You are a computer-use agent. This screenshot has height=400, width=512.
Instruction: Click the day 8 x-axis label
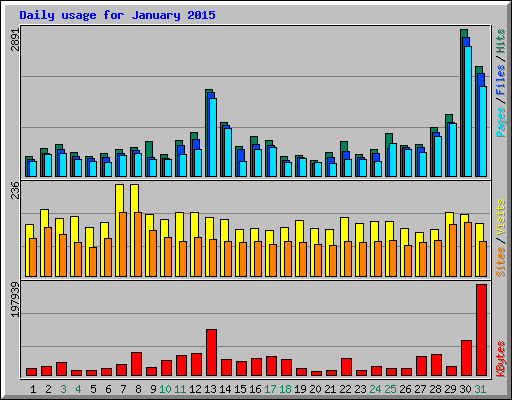tap(138, 389)
